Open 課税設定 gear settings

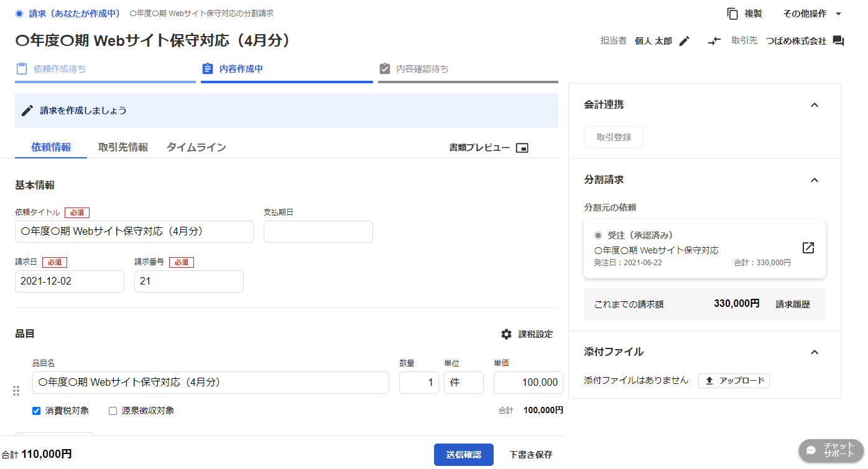(527, 334)
